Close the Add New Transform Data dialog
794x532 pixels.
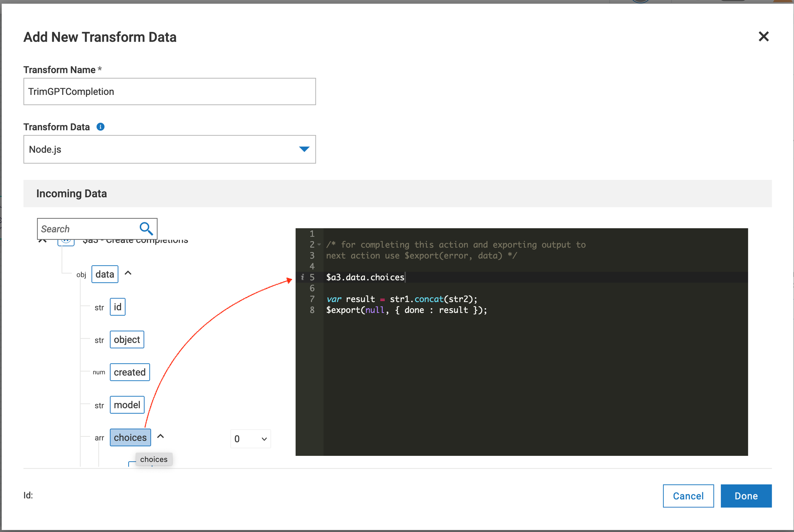[763, 37]
